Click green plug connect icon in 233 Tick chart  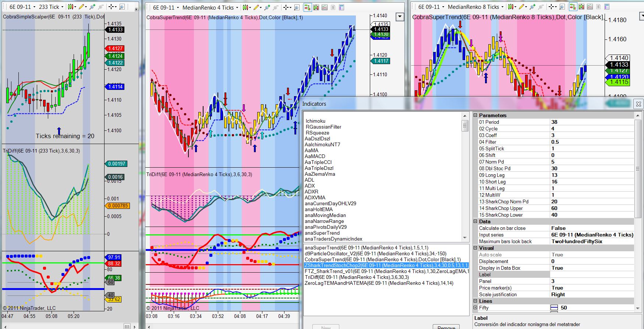(92, 7)
